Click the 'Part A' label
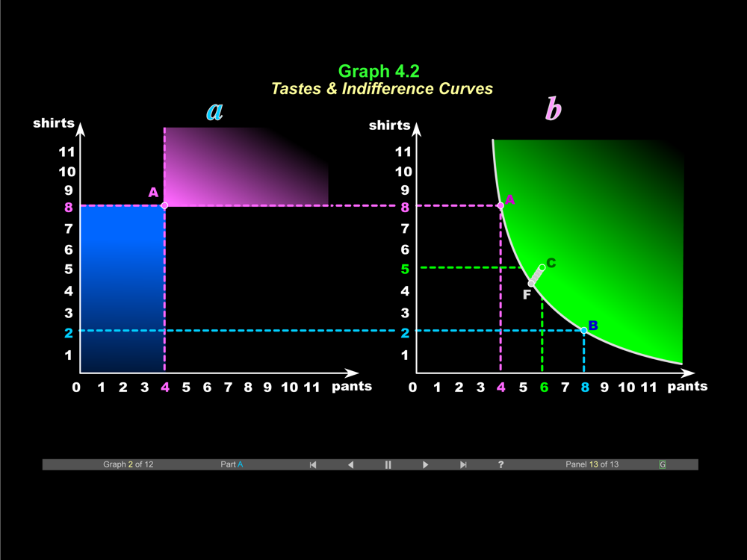The height and width of the screenshot is (560, 747). (232, 464)
